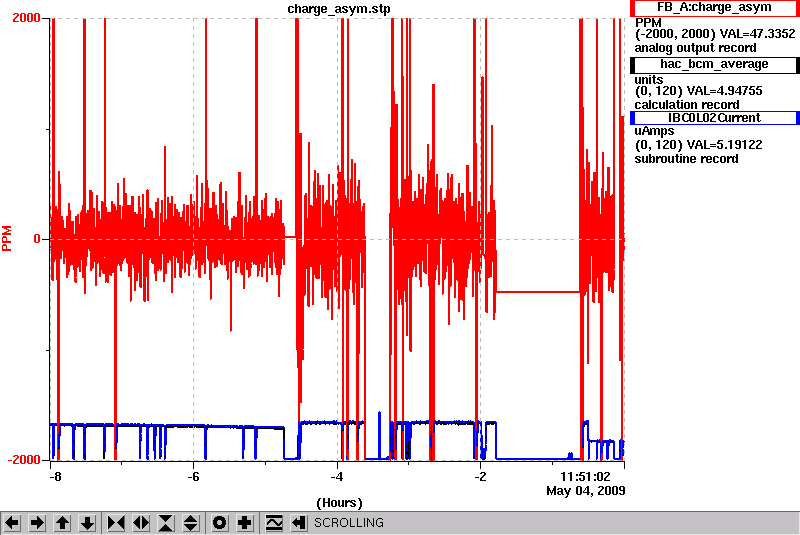Pan the graph down with the down arrow
The image size is (800, 535).
coord(88,523)
